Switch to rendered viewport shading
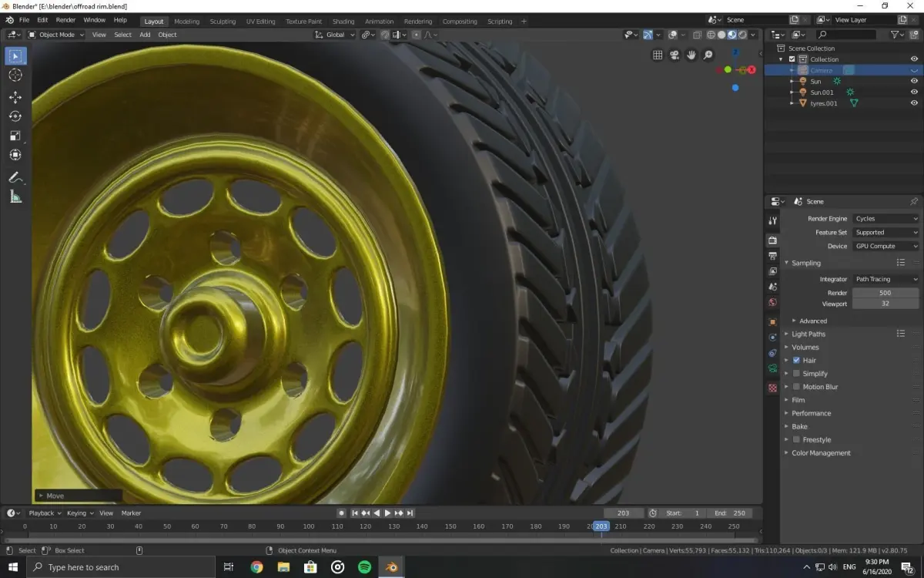The image size is (924, 578). pyautogui.click(x=742, y=34)
